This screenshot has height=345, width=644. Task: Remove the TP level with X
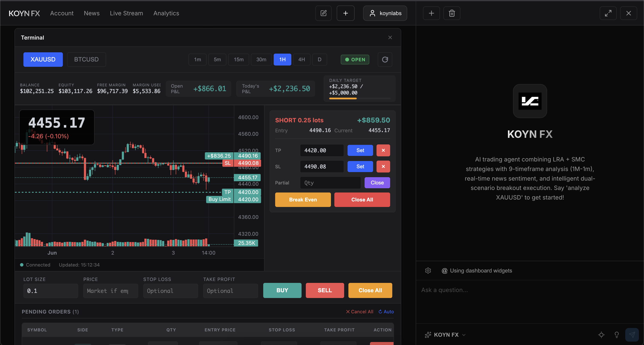(x=383, y=150)
